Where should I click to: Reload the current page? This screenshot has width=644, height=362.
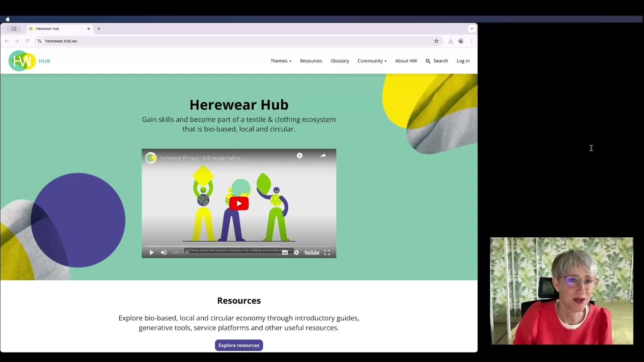pyautogui.click(x=27, y=41)
